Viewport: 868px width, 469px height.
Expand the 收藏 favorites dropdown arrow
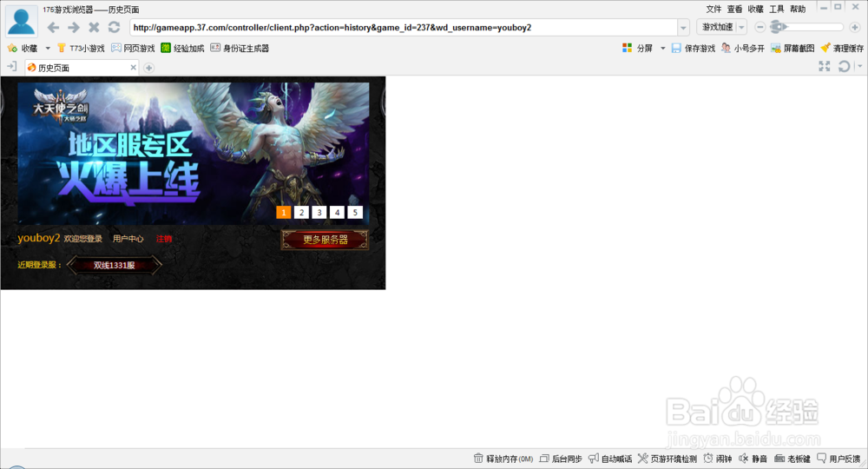coord(48,48)
